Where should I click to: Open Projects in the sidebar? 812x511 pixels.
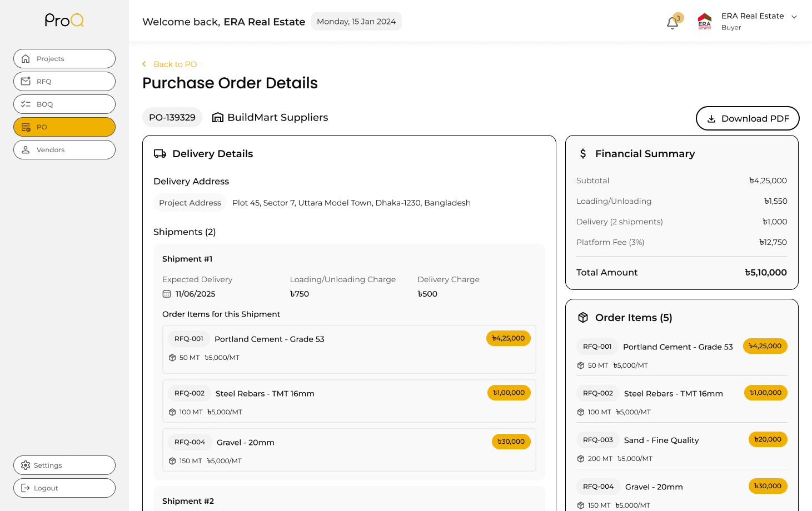coord(64,59)
